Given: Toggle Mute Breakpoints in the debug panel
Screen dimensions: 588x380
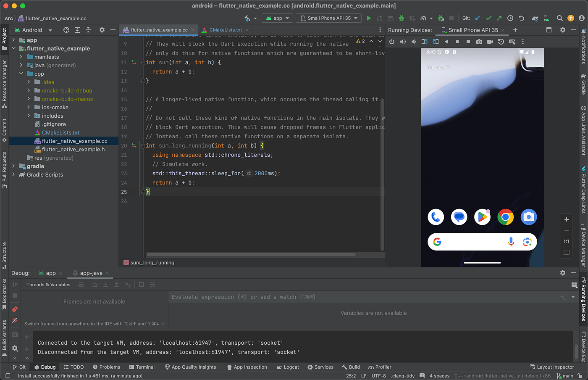Looking at the screenshot, I should pos(15,320).
